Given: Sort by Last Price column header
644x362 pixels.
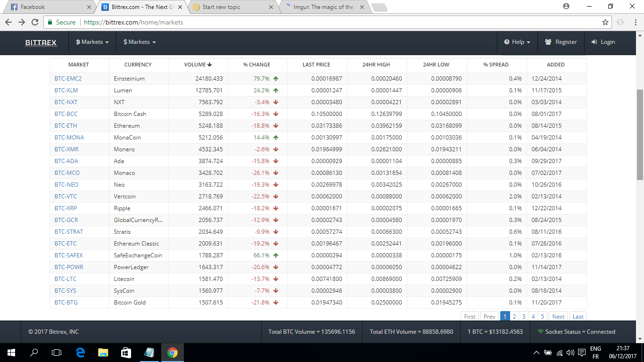Looking at the screenshot, I should click(x=316, y=65).
